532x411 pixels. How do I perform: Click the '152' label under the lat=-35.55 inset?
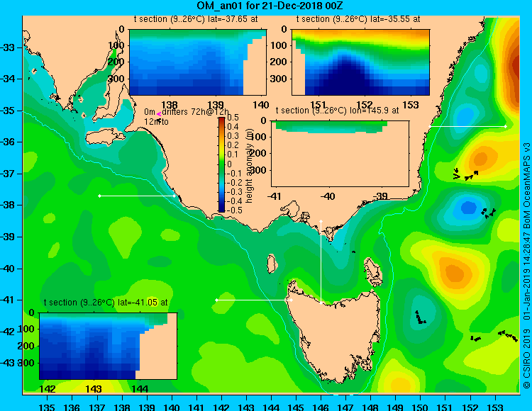pyautogui.click(x=365, y=104)
